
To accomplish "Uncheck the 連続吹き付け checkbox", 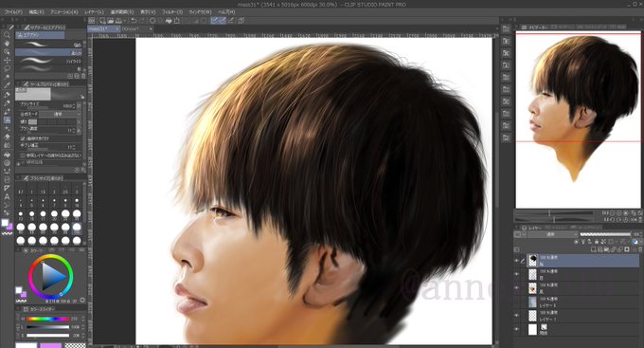I will pyautogui.click(x=23, y=138).
